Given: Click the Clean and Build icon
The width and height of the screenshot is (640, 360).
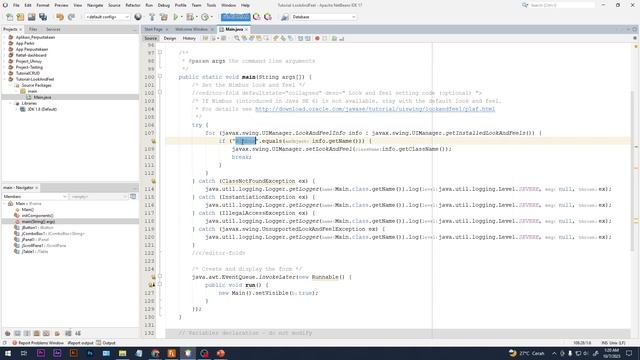Looking at the screenshot, I should [x=164, y=17].
